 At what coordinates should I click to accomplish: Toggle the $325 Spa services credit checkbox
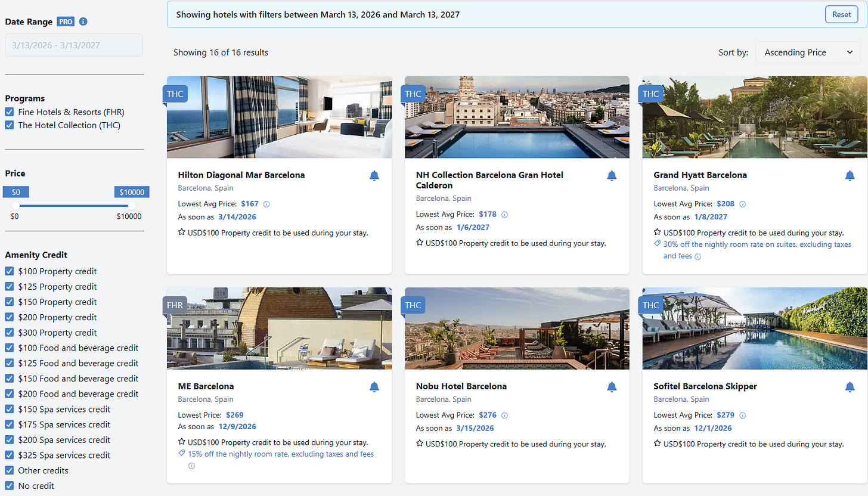point(10,455)
